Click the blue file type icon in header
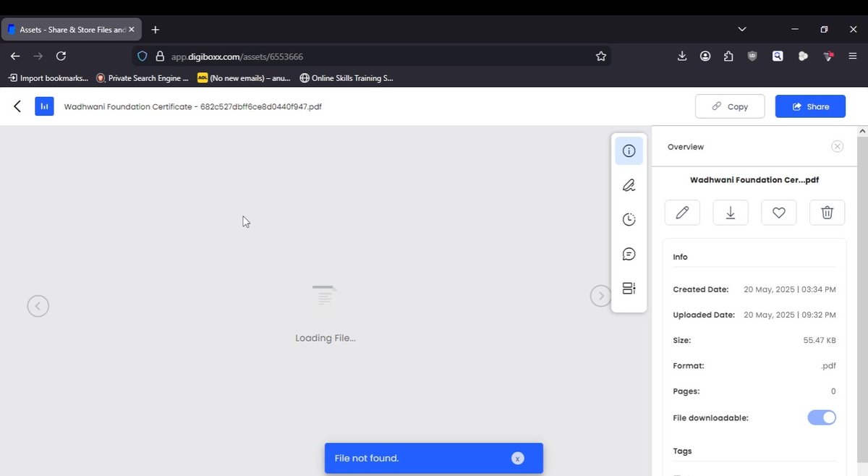 [x=44, y=106]
